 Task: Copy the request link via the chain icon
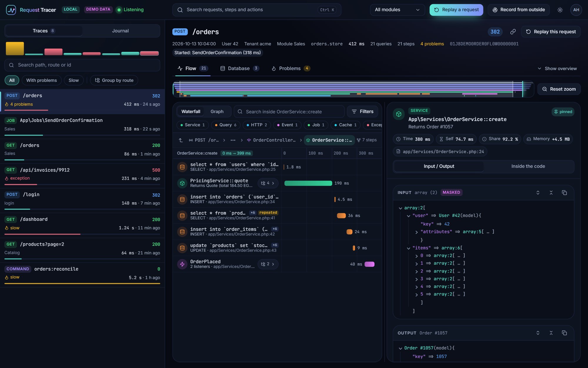[x=513, y=32]
